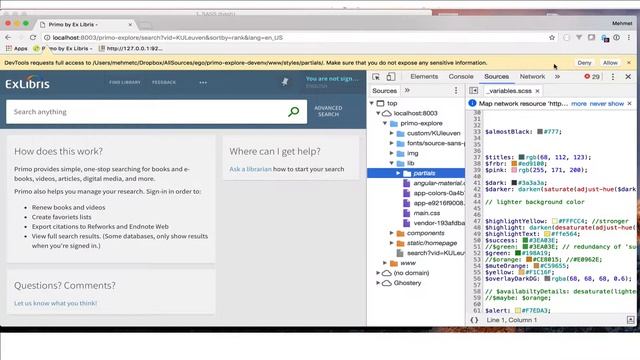
Task: Click the $titles rgb color swatch
Action: click(x=521, y=157)
